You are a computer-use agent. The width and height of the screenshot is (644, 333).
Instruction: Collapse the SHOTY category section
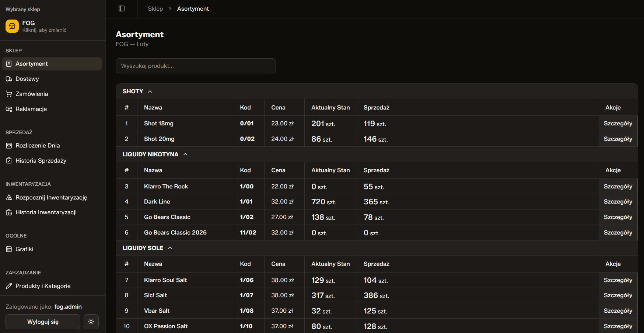coord(150,91)
